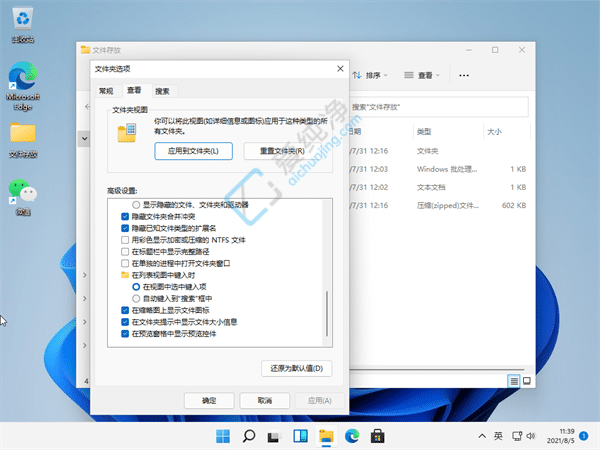Expand second navigation pane tree chevron

pos(85,298)
